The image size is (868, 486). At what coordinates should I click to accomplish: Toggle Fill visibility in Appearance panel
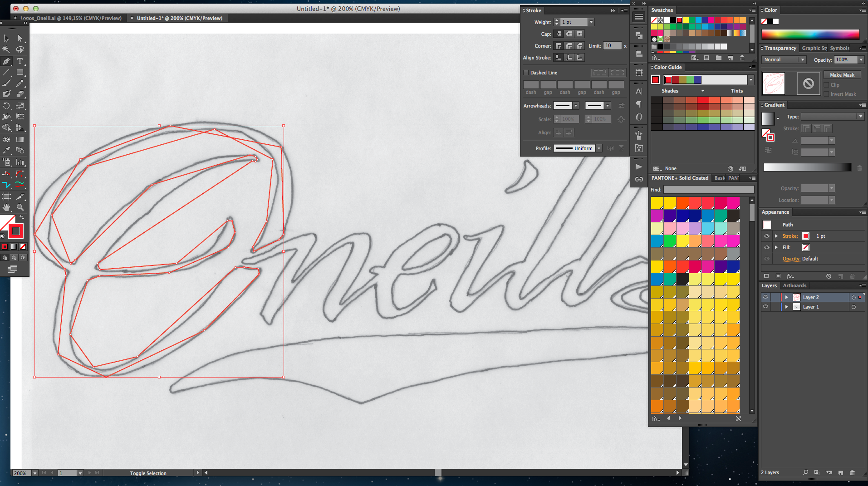click(767, 247)
